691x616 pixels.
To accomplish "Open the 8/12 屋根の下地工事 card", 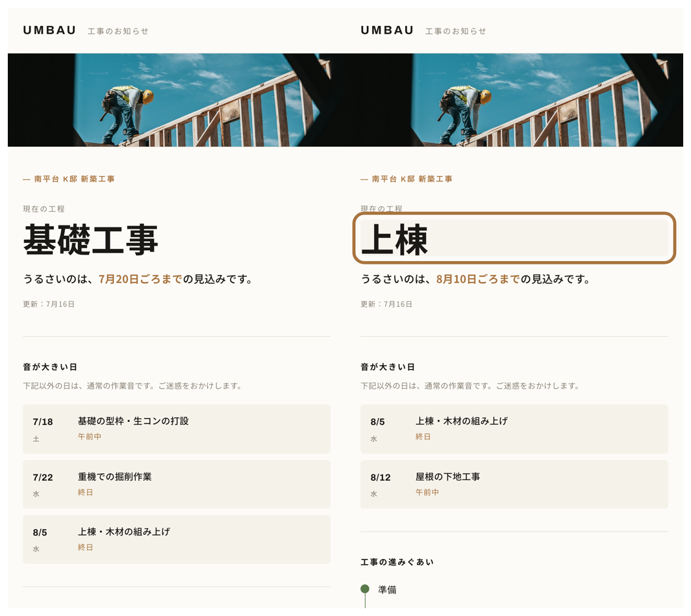I will [x=514, y=484].
